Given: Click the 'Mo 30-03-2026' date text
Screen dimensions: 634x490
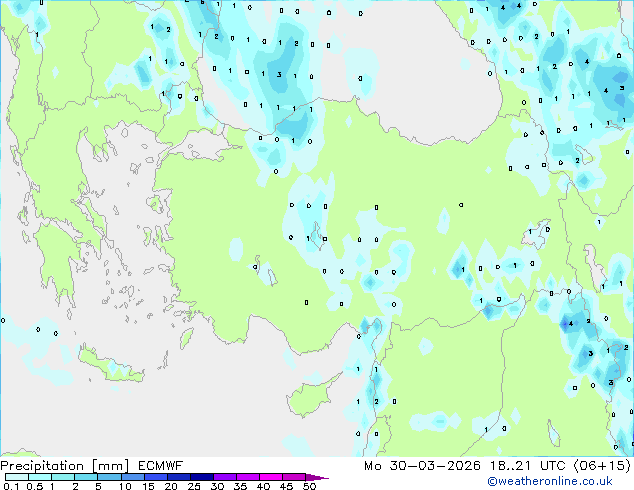Looking at the screenshot, I should click(422, 466).
